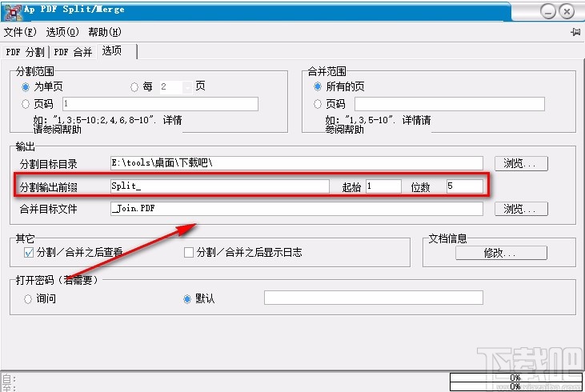The height and width of the screenshot is (392, 585).
Task: Open the 帮助(H) menu
Action: 105,32
